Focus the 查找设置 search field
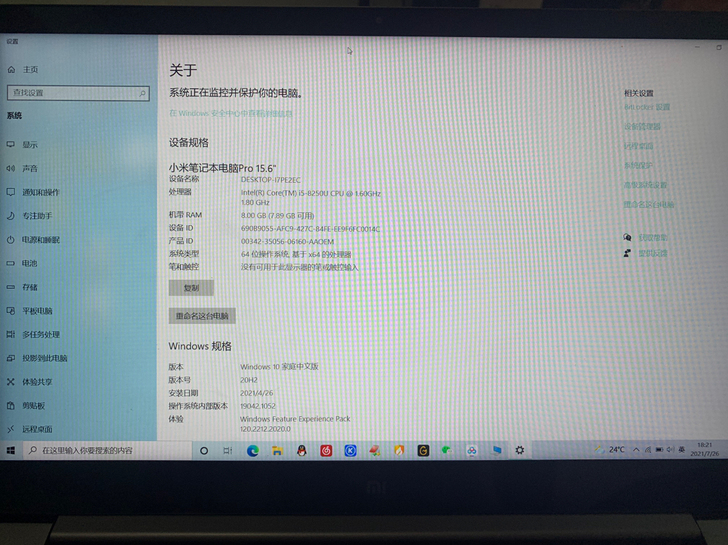Viewport: 728px width, 545px height. click(78, 93)
